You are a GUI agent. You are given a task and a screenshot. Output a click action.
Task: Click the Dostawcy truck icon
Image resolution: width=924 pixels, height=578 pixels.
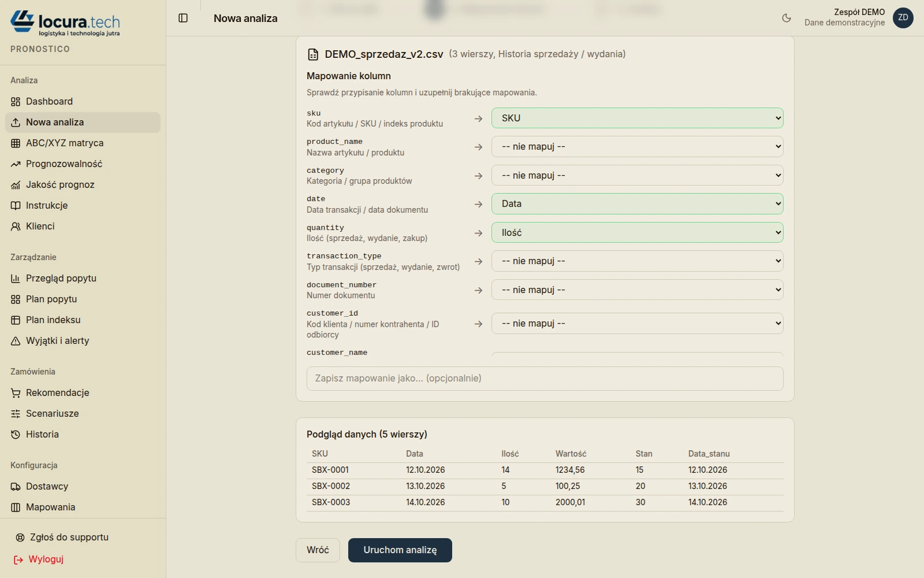(16, 487)
